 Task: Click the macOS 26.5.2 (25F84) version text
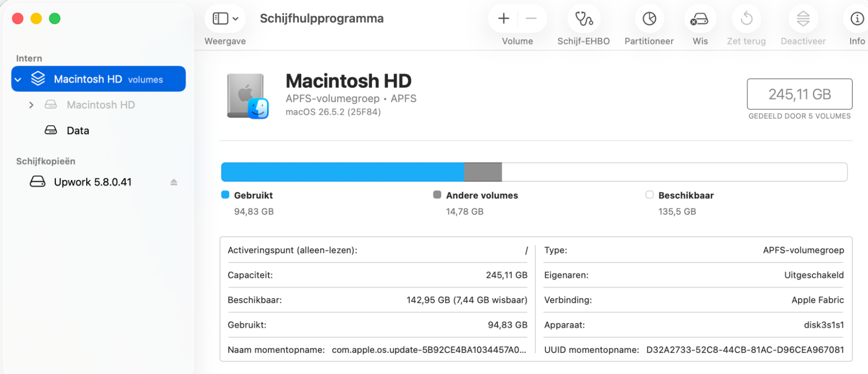click(333, 112)
